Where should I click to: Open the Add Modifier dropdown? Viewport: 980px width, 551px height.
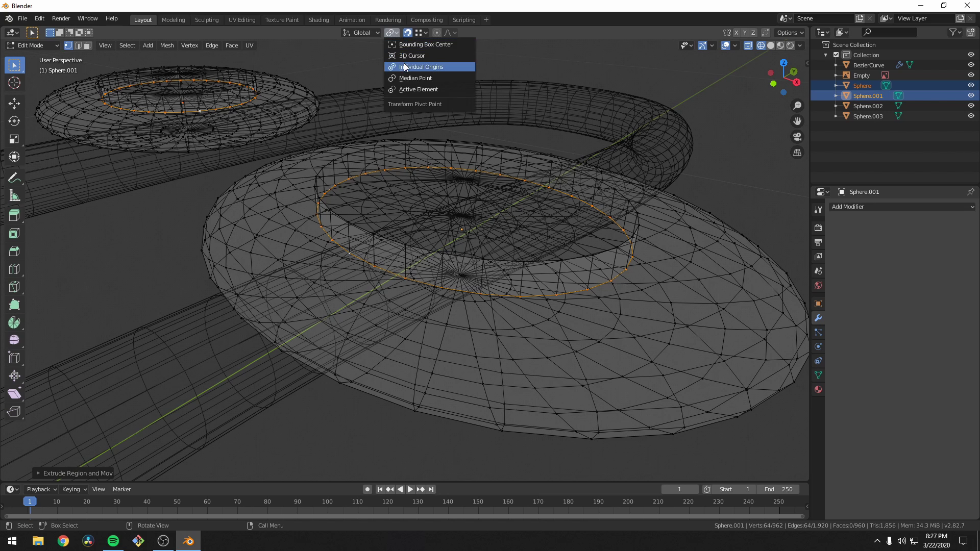point(902,207)
